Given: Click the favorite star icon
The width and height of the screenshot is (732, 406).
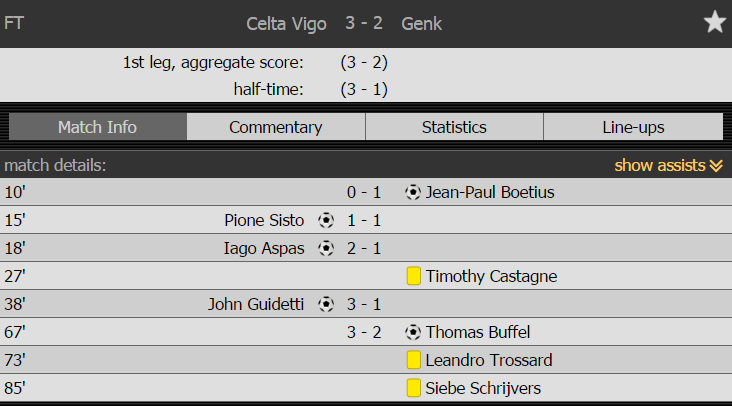Looking at the screenshot, I should [x=715, y=22].
